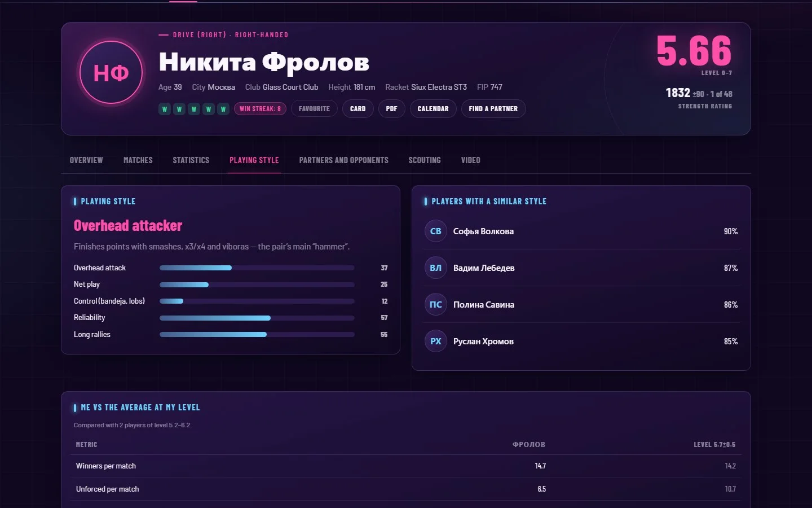
Task: Open Полина Савина's ПС avatar
Action: point(436,304)
